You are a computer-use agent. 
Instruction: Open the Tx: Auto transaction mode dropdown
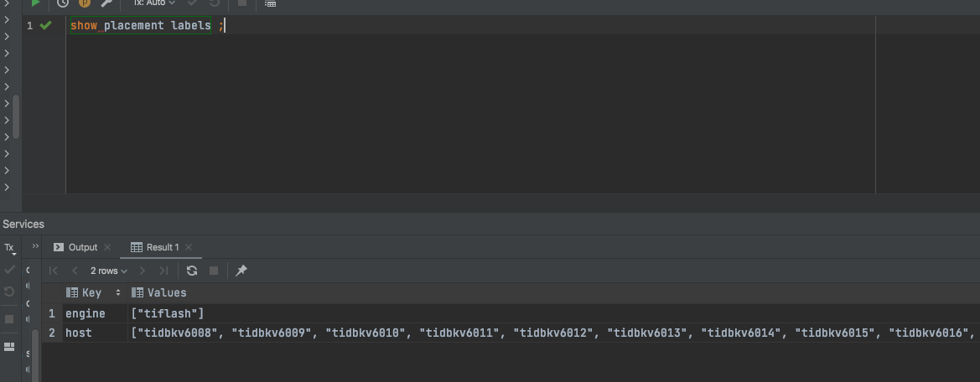[x=154, y=3]
